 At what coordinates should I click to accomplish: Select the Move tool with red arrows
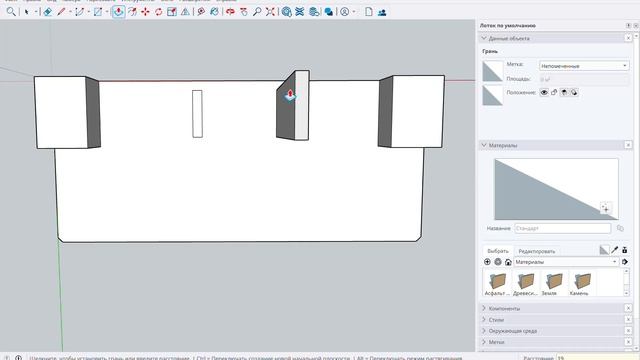tap(145, 12)
